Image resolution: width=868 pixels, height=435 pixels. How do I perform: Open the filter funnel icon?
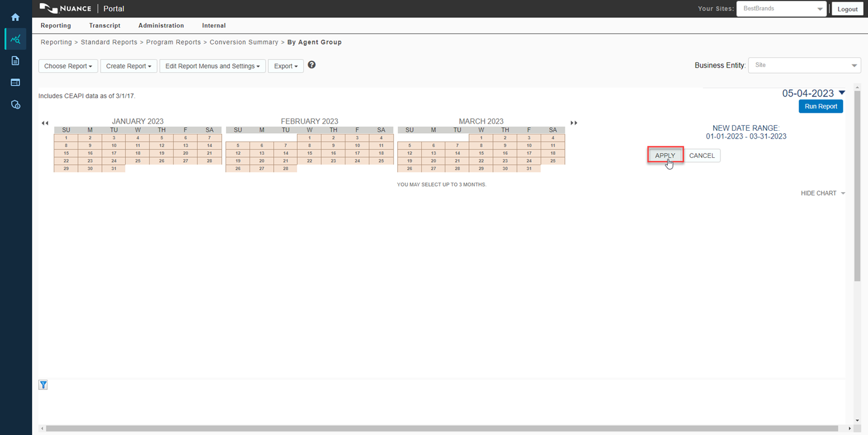click(x=43, y=385)
